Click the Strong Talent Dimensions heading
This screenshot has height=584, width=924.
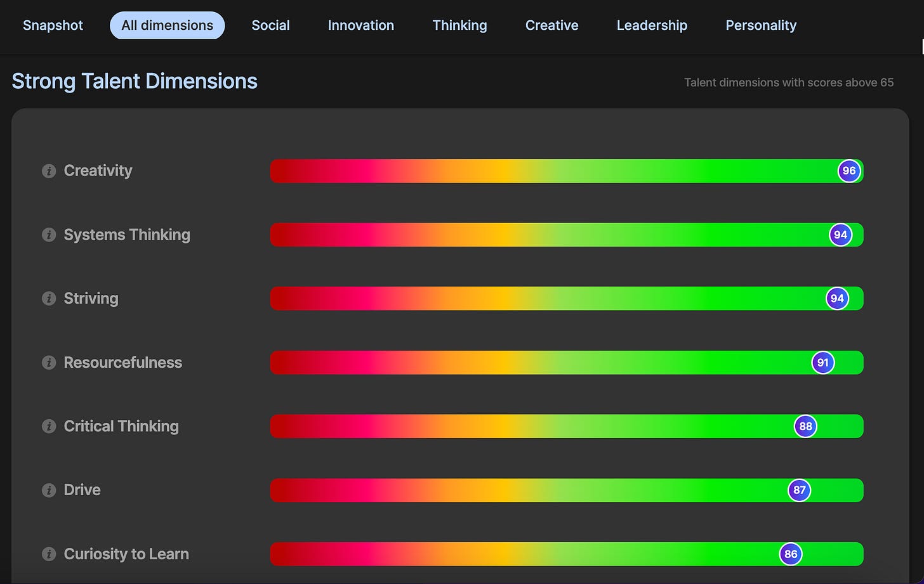[x=135, y=82]
